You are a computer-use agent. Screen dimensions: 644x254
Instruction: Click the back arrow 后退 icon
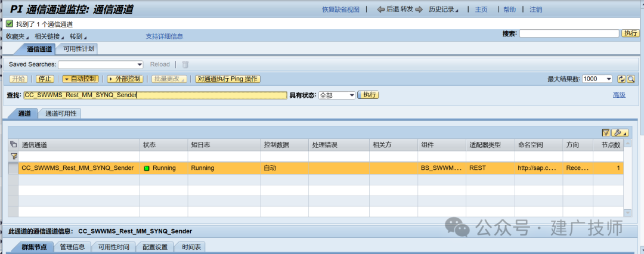[380, 10]
